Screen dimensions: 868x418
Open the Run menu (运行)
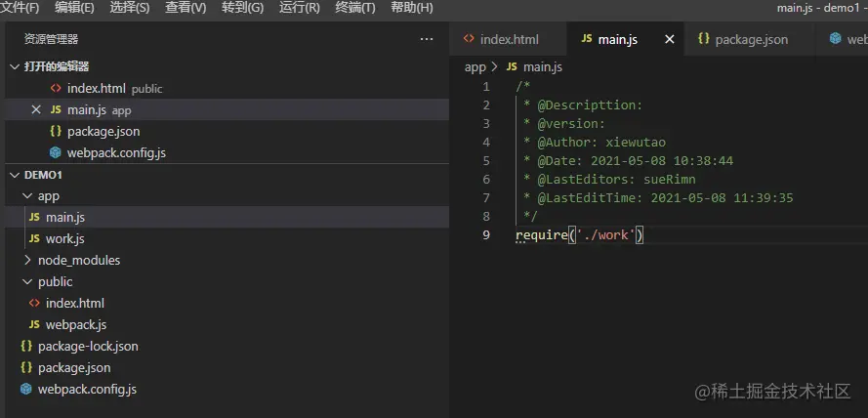click(x=299, y=8)
